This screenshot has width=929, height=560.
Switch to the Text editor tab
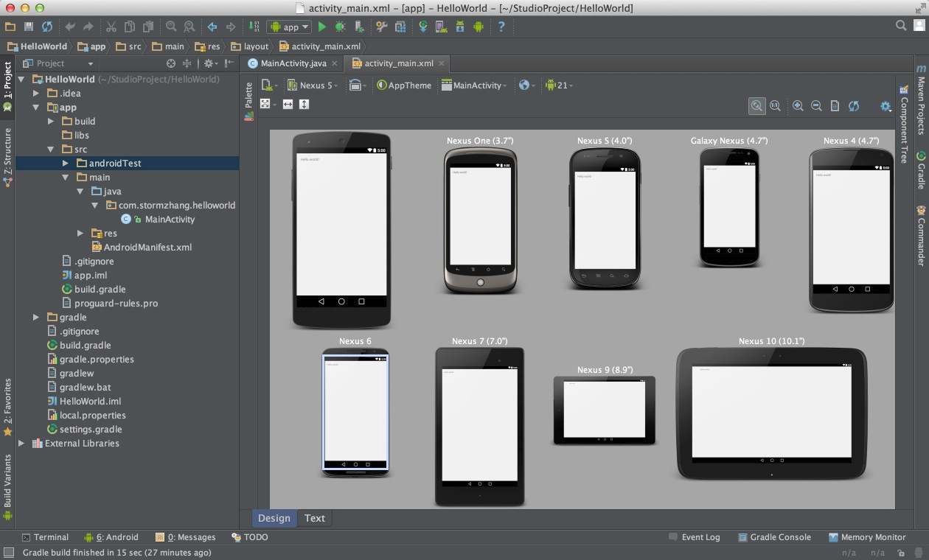[x=315, y=518]
